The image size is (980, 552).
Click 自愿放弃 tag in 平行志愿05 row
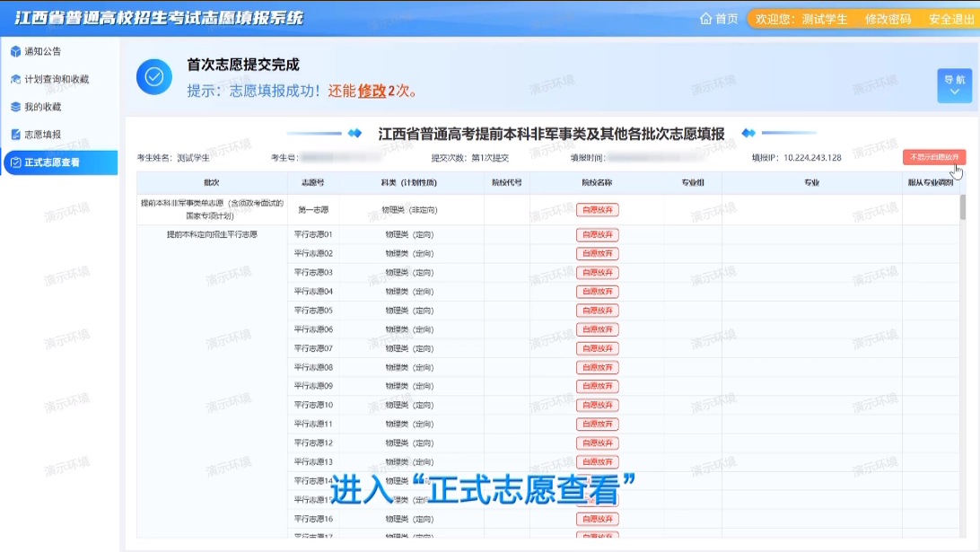pos(598,310)
